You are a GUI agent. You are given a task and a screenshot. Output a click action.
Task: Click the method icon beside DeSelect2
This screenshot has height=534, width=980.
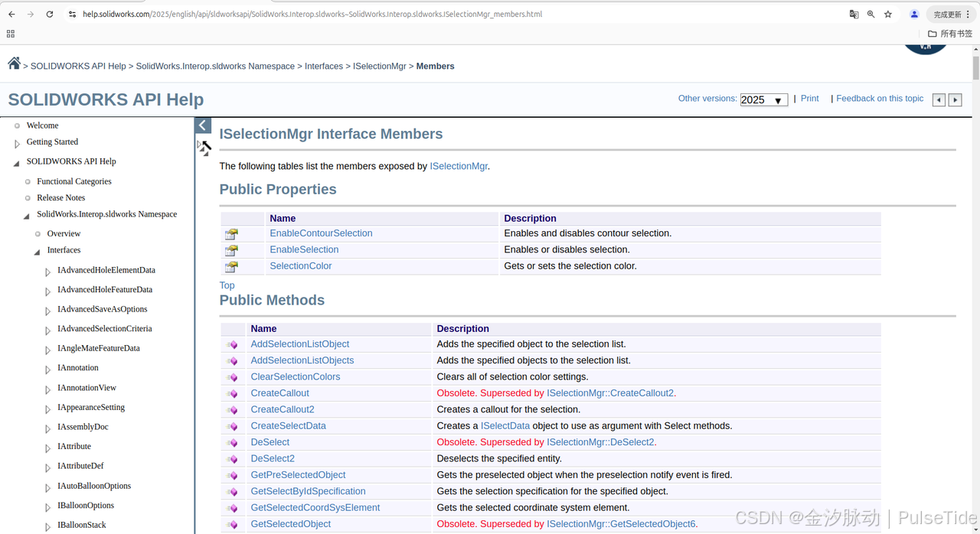point(232,459)
